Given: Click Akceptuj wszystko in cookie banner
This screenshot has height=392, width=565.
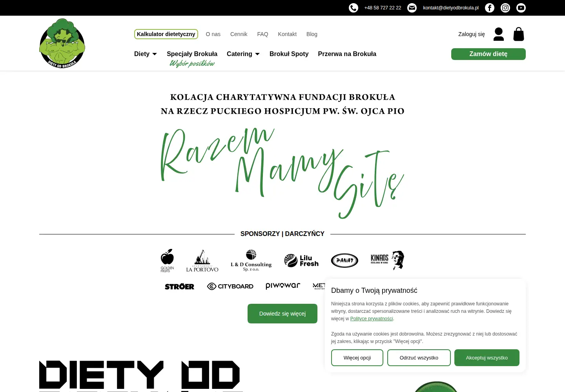Looking at the screenshot, I should point(487,358).
